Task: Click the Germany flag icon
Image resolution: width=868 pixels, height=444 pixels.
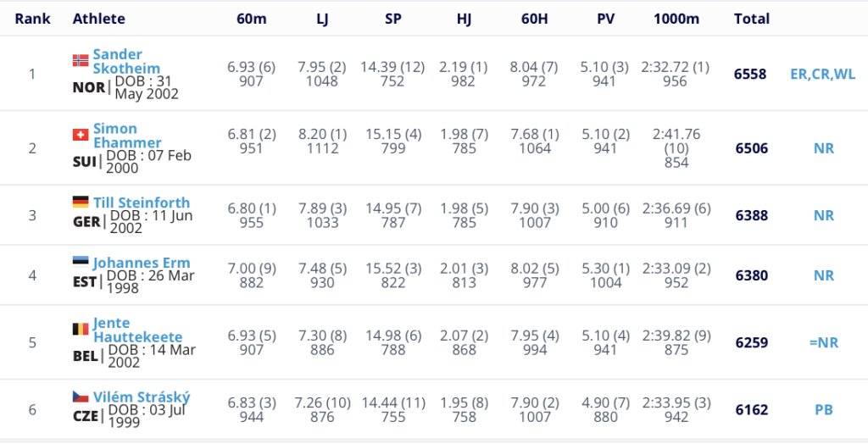Action: pyautogui.click(x=81, y=203)
